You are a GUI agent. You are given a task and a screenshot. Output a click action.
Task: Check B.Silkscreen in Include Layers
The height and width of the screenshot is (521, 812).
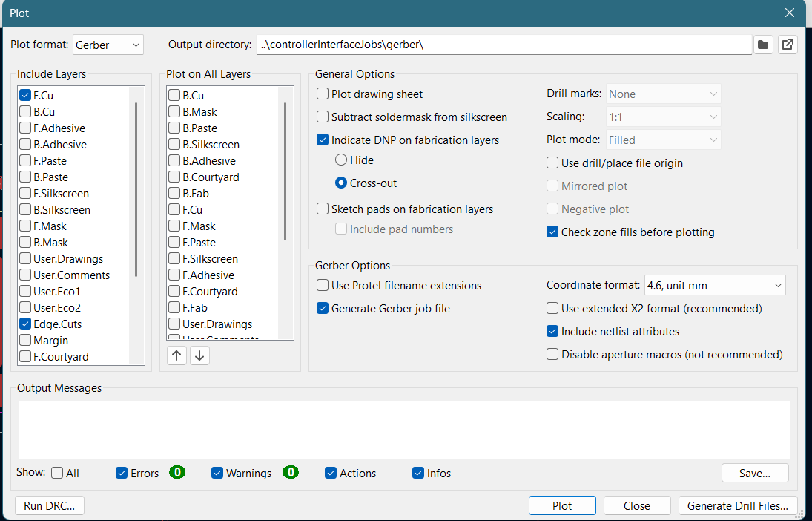point(25,209)
